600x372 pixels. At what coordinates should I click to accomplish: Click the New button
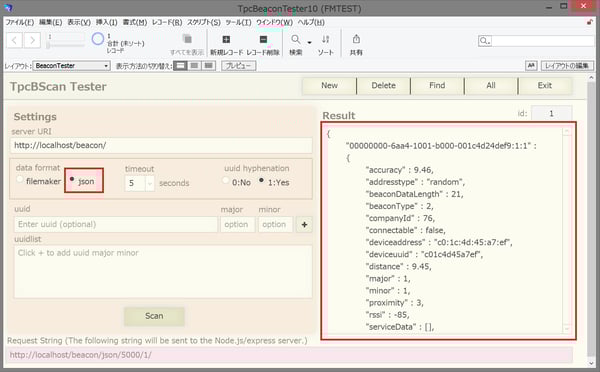[x=329, y=86]
